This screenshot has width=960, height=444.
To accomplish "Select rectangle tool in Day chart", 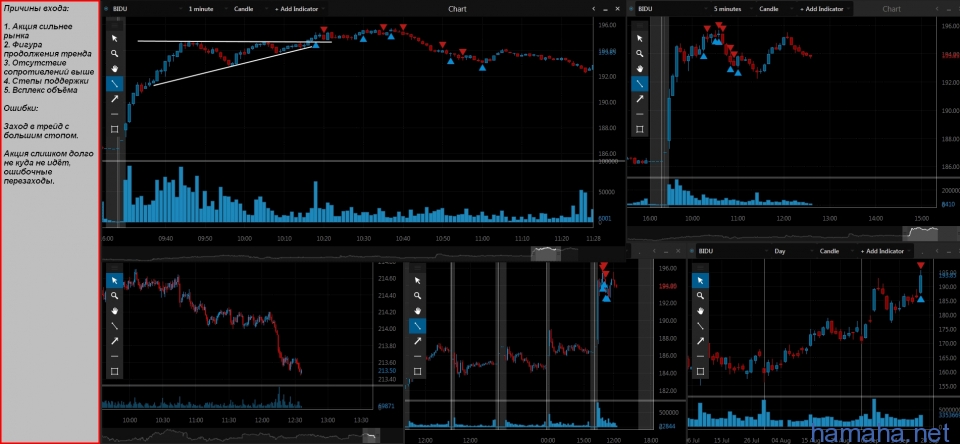I will click(700, 371).
